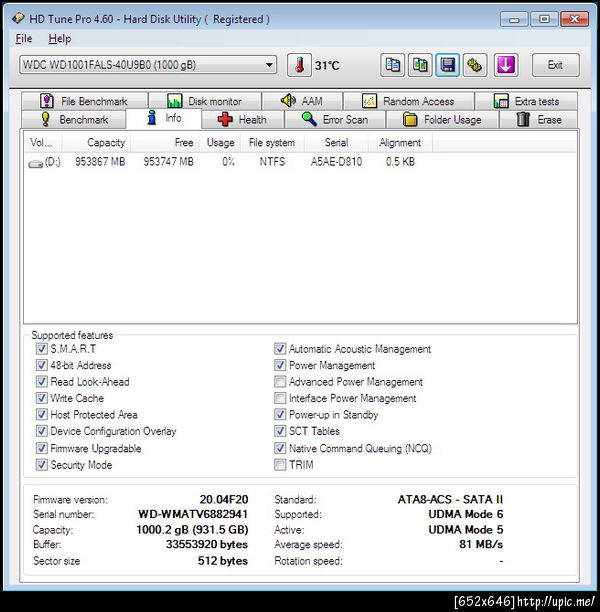600x612 pixels.
Task: Open the File menu
Action: [24, 39]
